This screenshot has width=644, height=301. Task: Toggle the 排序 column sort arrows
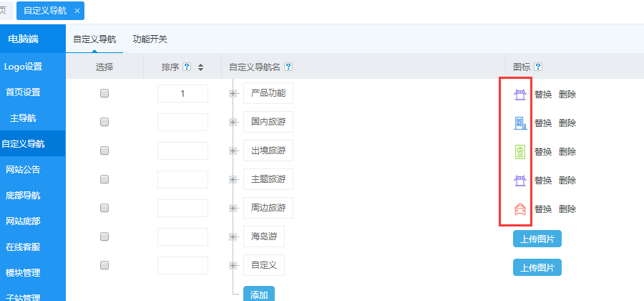(201, 67)
